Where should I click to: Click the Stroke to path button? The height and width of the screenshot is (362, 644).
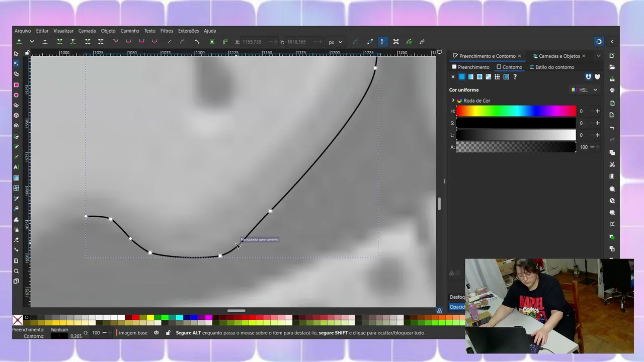click(x=225, y=42)
